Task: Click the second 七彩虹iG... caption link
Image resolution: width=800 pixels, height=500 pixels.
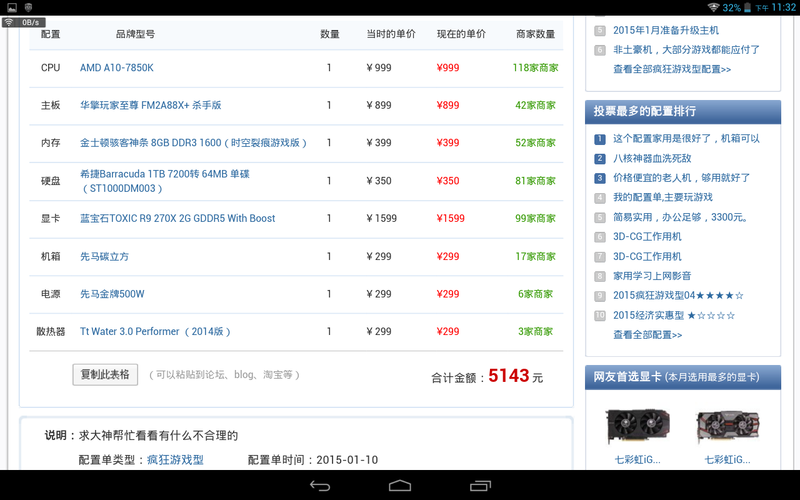Action: [x=728, y=460]
